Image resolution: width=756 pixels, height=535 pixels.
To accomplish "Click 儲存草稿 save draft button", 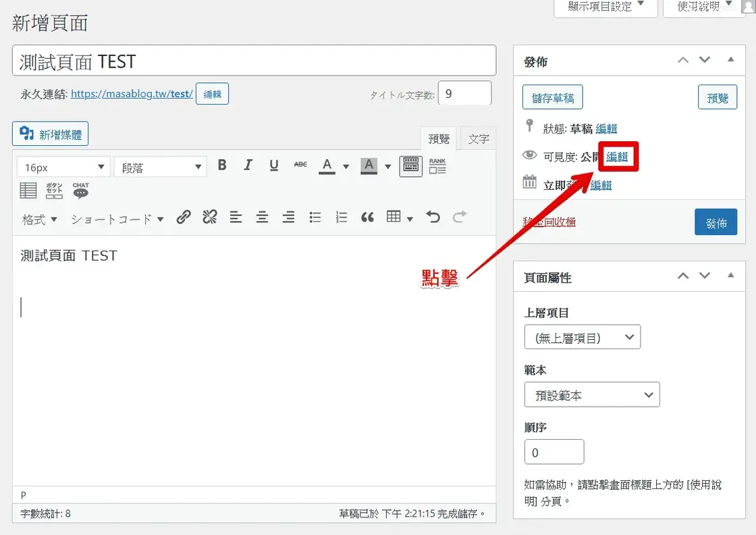I will (x=553, y=97).
